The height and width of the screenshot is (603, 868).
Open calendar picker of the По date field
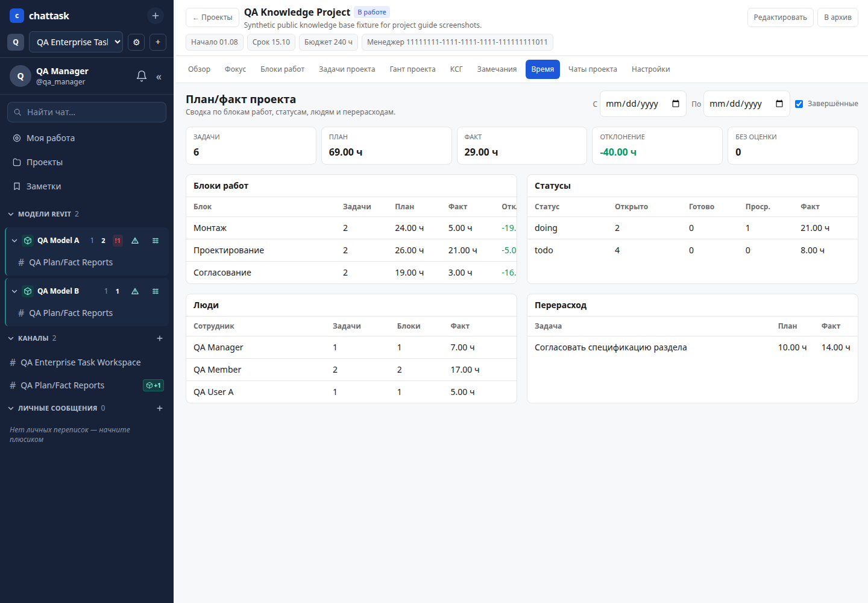(779, 104)
